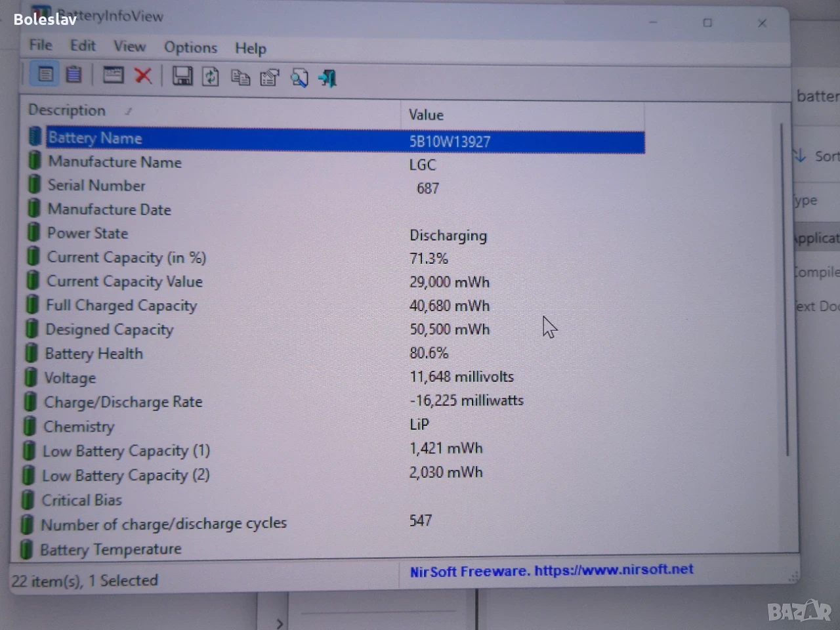Select the Number of charge/discharge cycles label

click(164, 524)
